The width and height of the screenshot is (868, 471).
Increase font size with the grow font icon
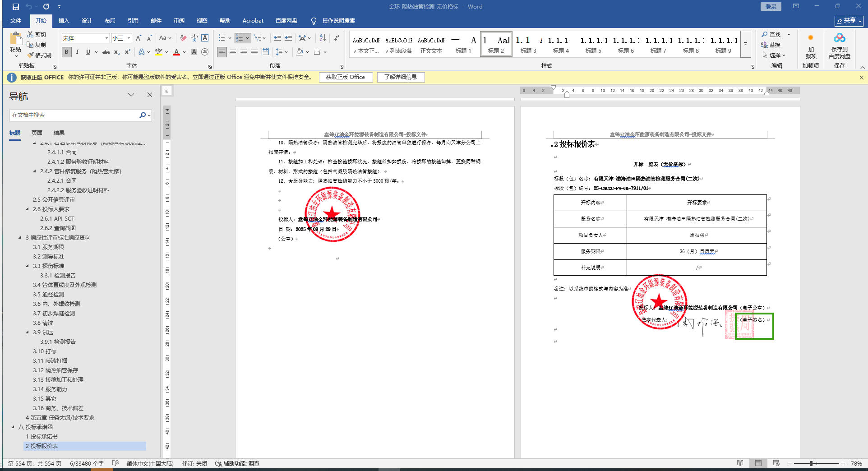point(139,38)
